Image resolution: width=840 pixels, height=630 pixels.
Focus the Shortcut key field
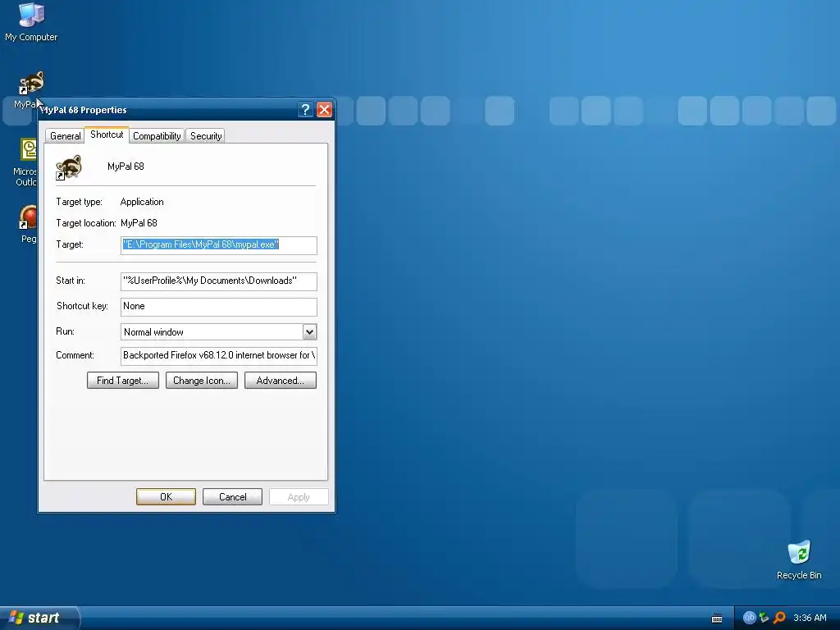(218, 307)
